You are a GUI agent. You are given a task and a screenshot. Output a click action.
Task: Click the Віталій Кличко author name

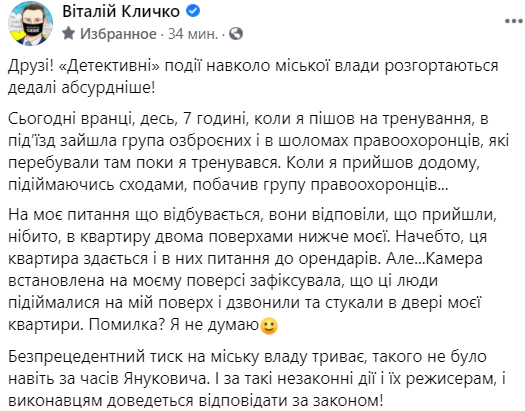pyautogui.click(x=121, y=11)
